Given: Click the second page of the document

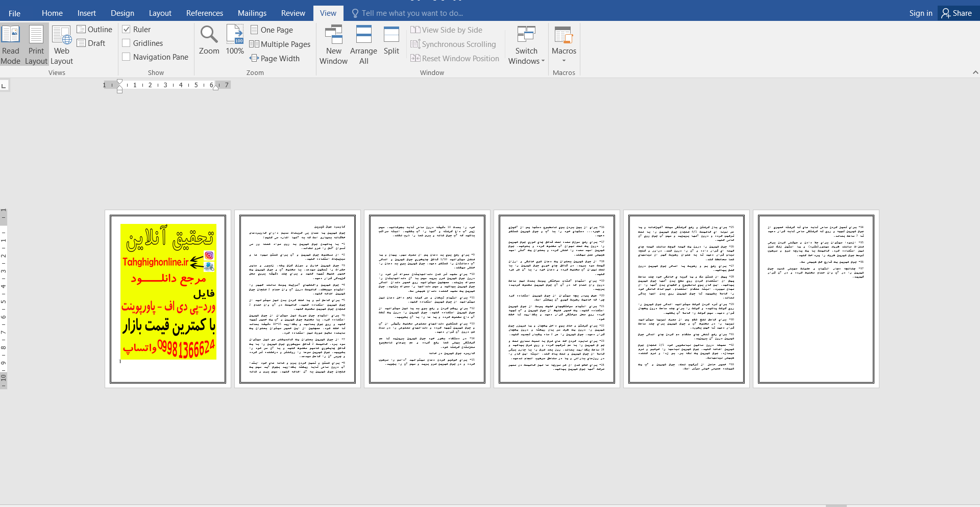Looking at the screenshot, I should click(298, 299).
